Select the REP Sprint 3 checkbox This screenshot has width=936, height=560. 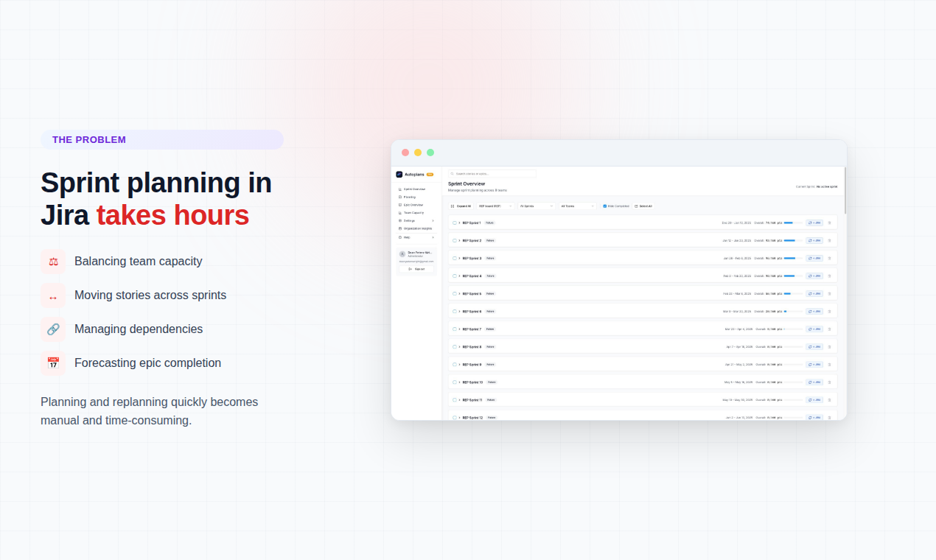[x=455, y=258]
